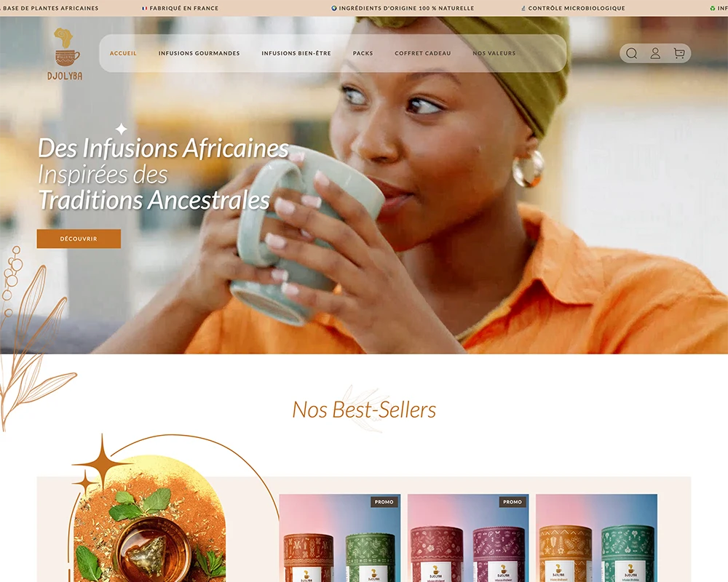Open the shopping cart icon
The height and width of the screenshot is (582, 728).
coord(679,53)
